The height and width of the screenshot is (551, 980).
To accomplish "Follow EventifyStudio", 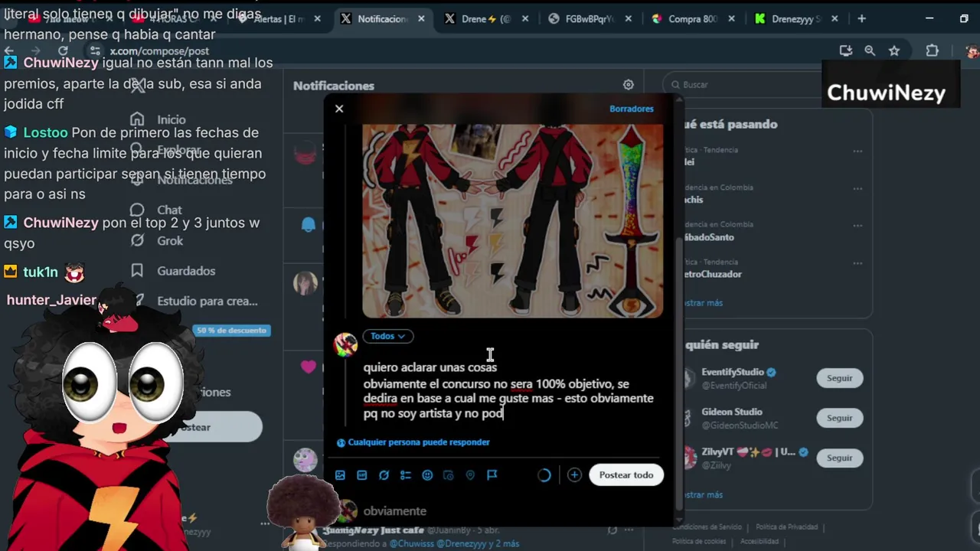I will coord(839,378).
